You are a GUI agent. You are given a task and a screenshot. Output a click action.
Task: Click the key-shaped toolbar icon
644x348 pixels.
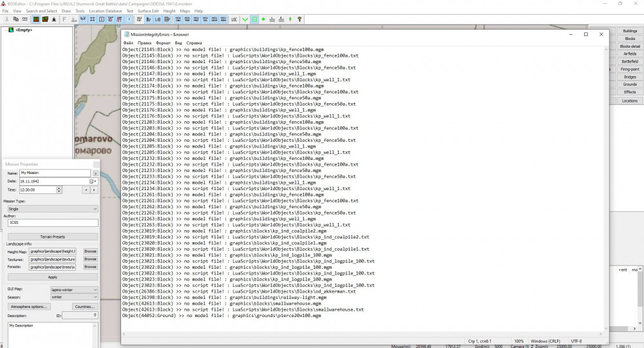pyautogui.click(x=299, y=19)
